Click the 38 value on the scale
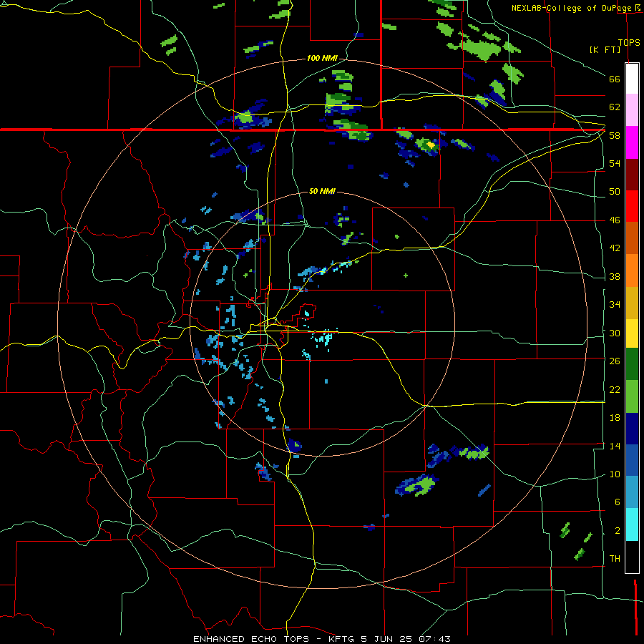 coord(615,276)
